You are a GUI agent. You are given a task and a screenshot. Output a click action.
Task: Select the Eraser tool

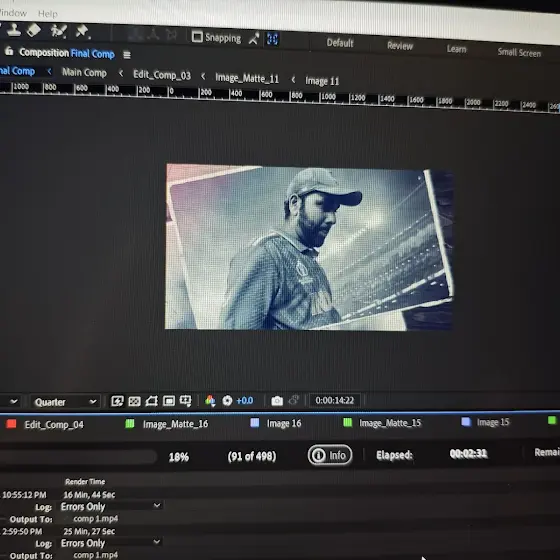click(34, 30)
